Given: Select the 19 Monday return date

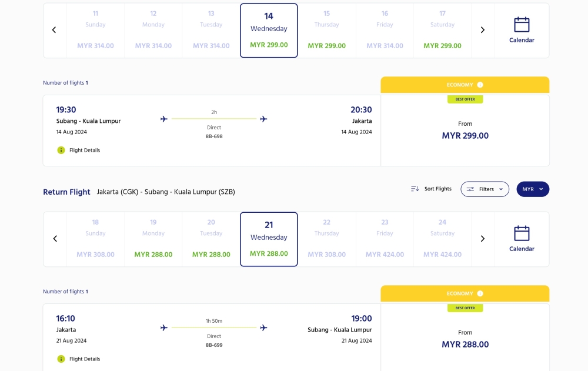Looking at the screenshot, I should point(153,238).
